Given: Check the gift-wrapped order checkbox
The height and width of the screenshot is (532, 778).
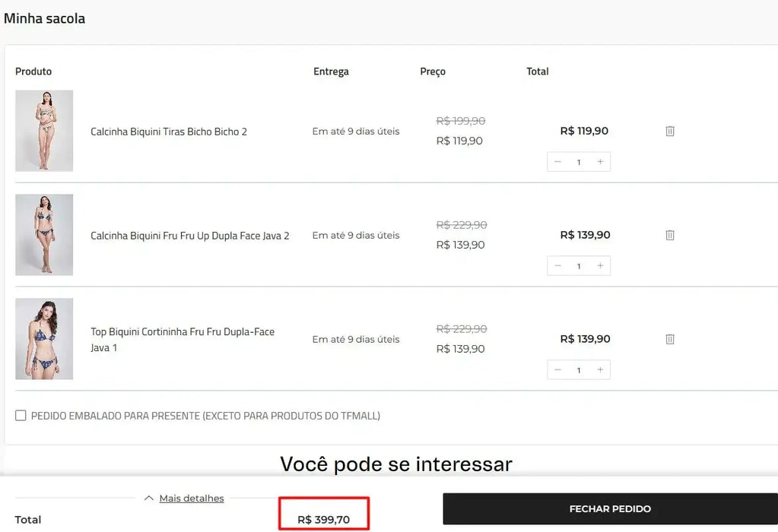Looking at the screenshot, I should coord(21,416).
